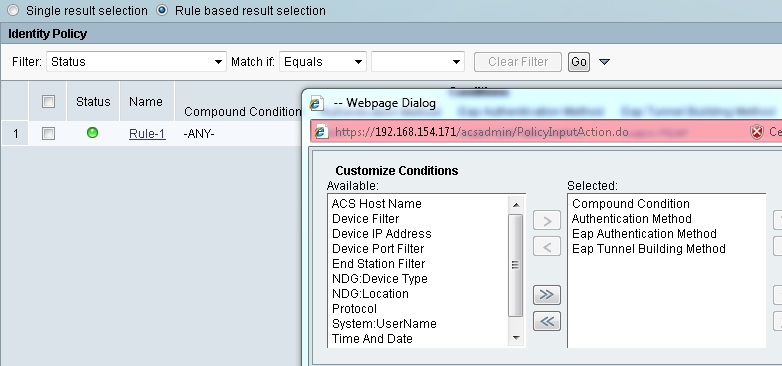Select ACS Host Name in Available list
The width and height of the screenshot is (782, 366).
pyautogui.click(x=377, y=203)
